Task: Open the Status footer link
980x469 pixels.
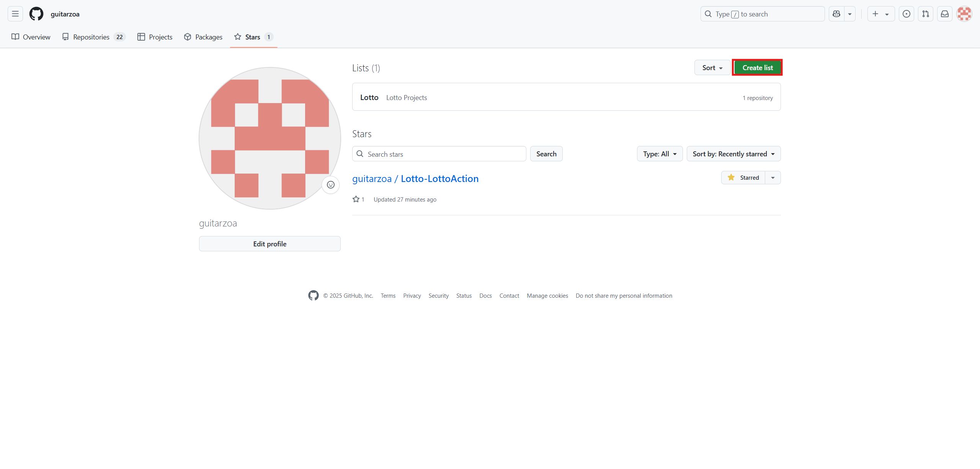Action: click(x=464, y=296)
